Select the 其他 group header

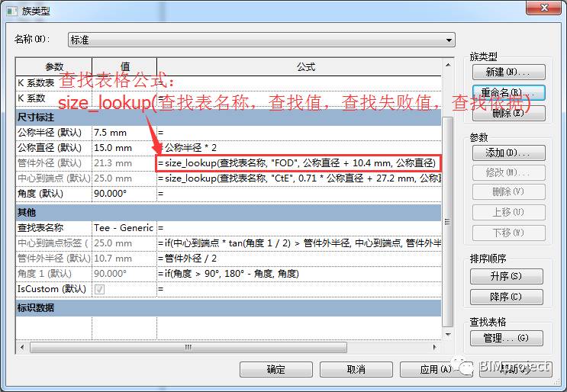[x=228, y=213]
